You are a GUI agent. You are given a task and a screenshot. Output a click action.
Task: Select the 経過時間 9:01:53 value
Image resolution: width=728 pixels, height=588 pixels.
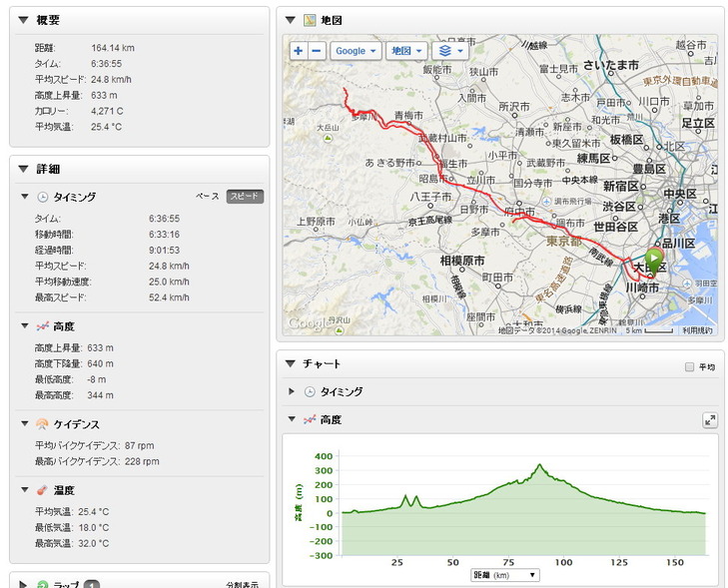[165, 251]
